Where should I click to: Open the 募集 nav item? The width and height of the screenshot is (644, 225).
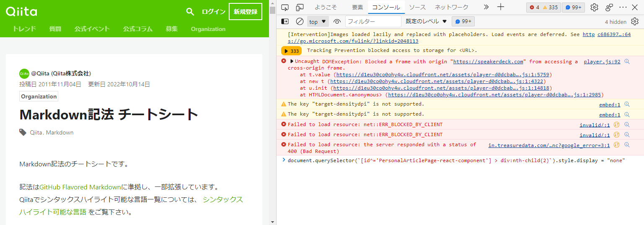point(171,29)
